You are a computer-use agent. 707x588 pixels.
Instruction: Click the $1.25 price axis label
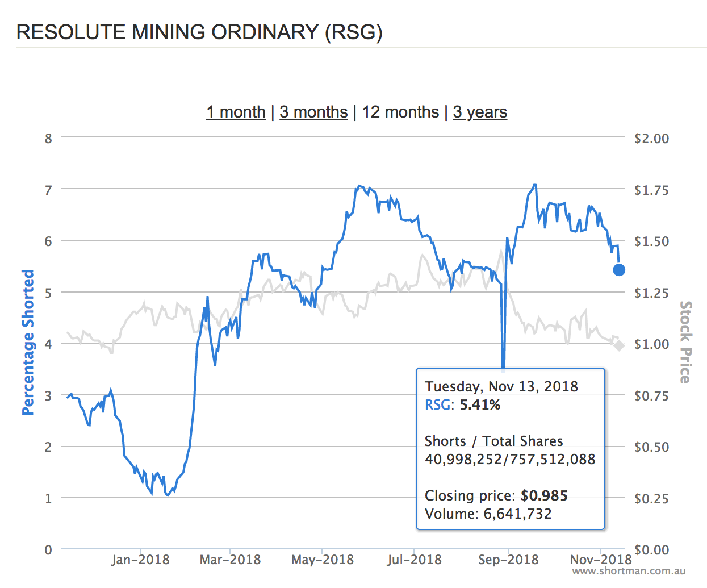tap(651, 293)
